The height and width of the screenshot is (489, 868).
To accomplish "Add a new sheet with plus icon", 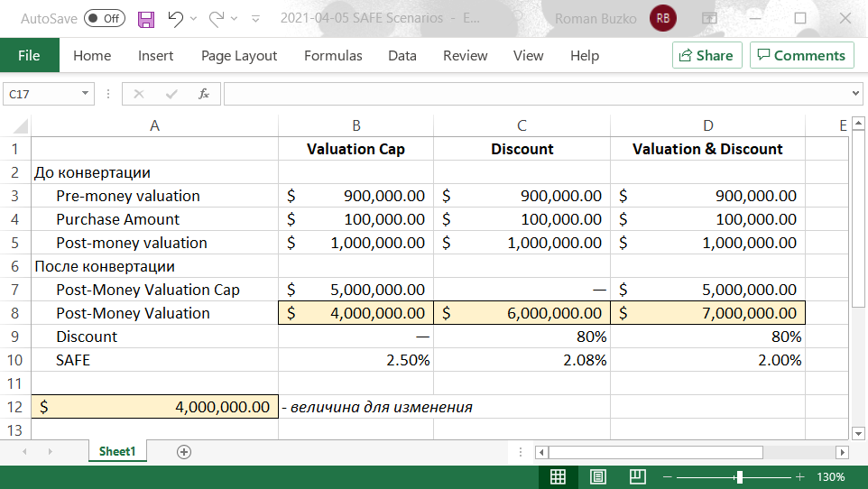I will [x=184, y=452].
